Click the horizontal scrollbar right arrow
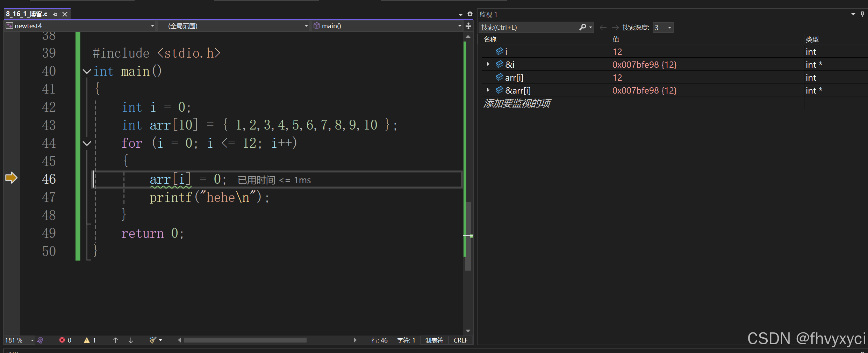Image resolution: width=868 pixels, height=353 pixels. point(355,340)
